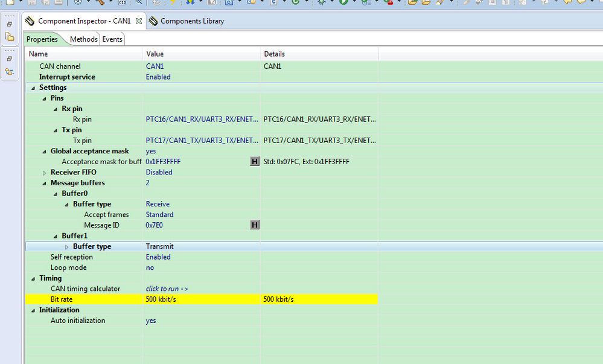The height and width of the screenshot is (364, 603).
Task: Edit Message ID value 0x7E0
Action: (x=154, y=225)
